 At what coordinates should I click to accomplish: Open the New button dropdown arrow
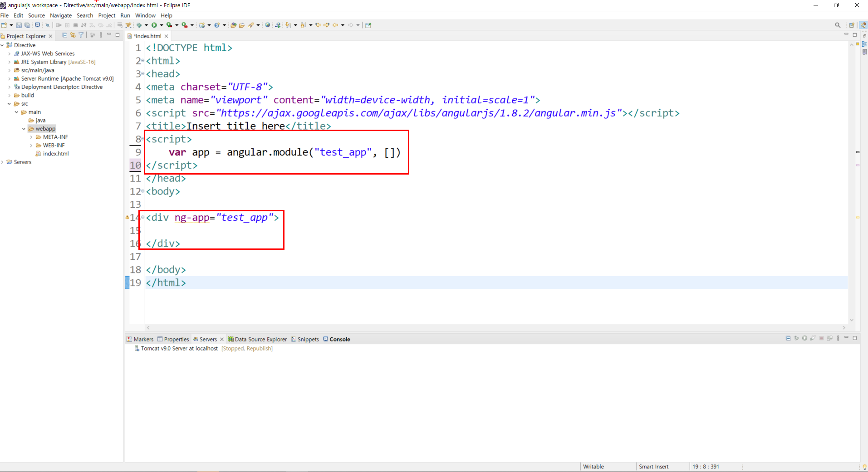click(x=11, y=25)
